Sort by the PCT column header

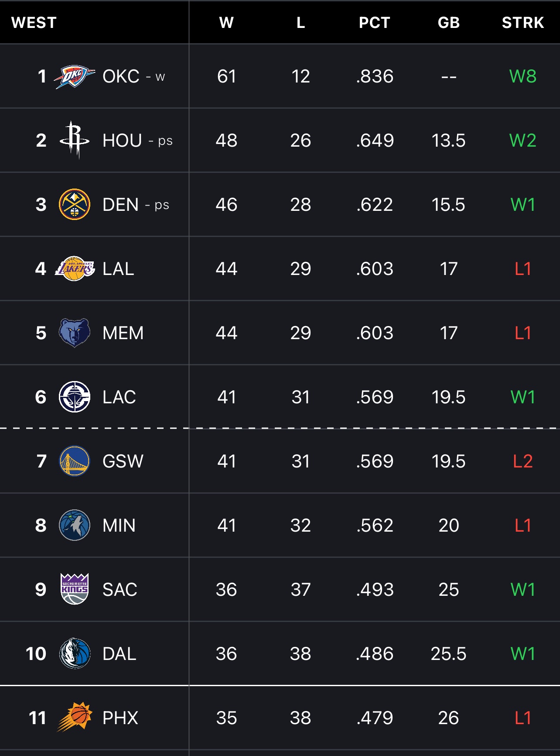[x=375, y=23]
